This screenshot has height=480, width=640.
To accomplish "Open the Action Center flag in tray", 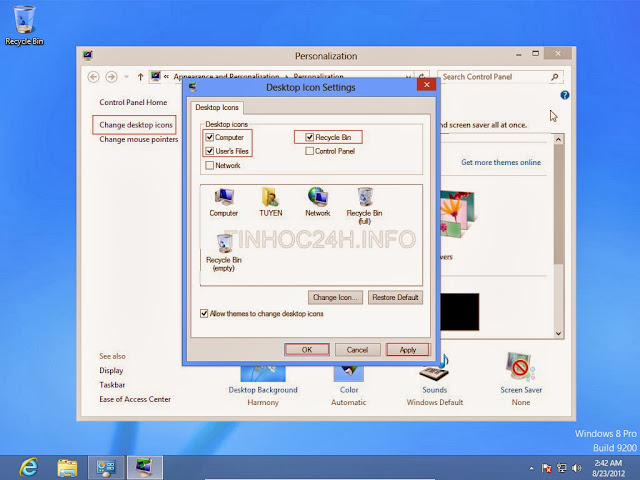I will (x=547, y=468).
